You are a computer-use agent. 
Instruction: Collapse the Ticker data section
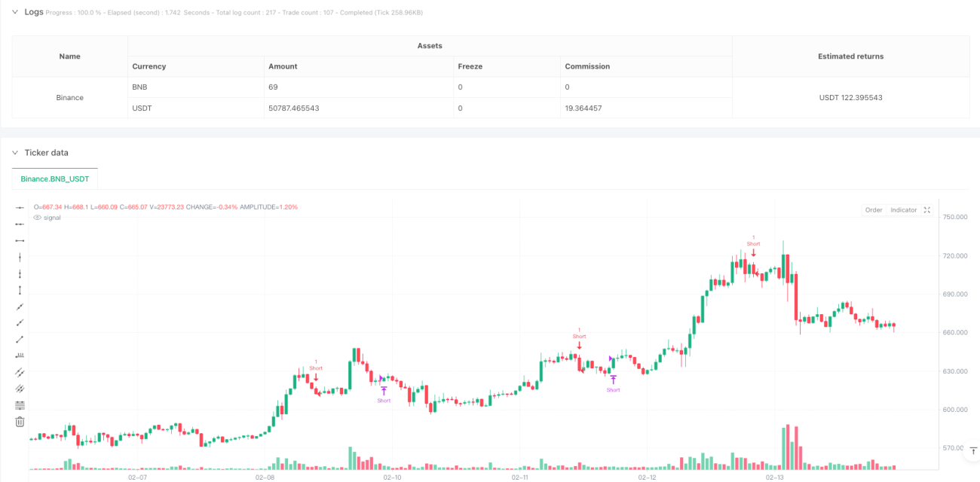[x=15, y=152]
